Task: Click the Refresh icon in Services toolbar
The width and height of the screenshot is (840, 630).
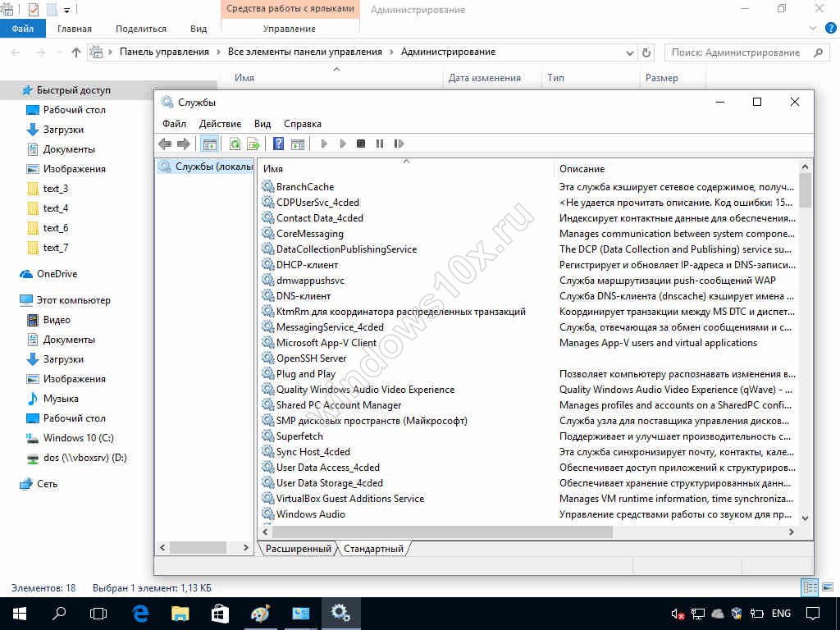Action: point(235,144)
